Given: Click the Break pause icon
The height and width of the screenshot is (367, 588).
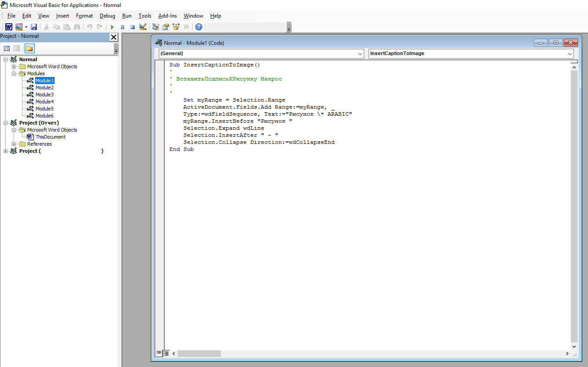Looking at the screenshot, I should pyautogui.click(x=122, y=27).
